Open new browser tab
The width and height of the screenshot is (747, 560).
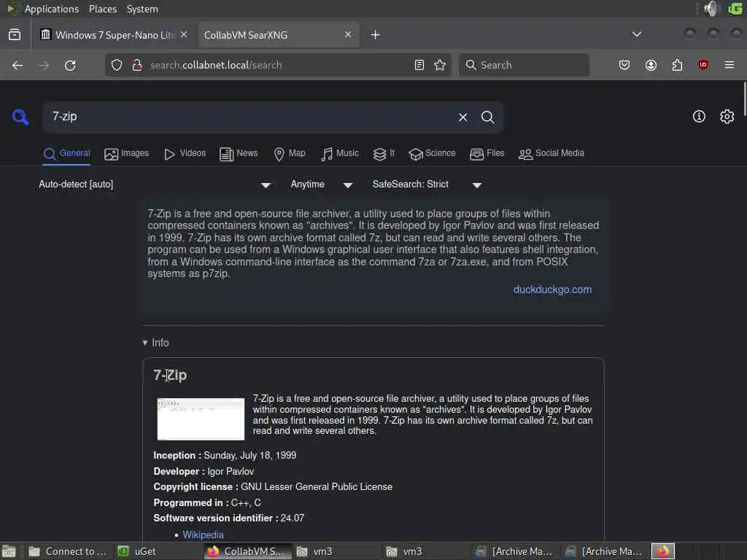point(376,35)
